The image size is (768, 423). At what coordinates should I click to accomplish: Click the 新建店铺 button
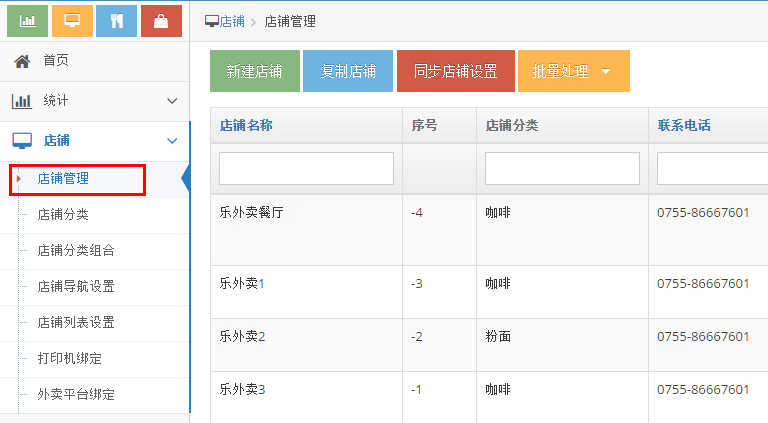pos(255,71)
